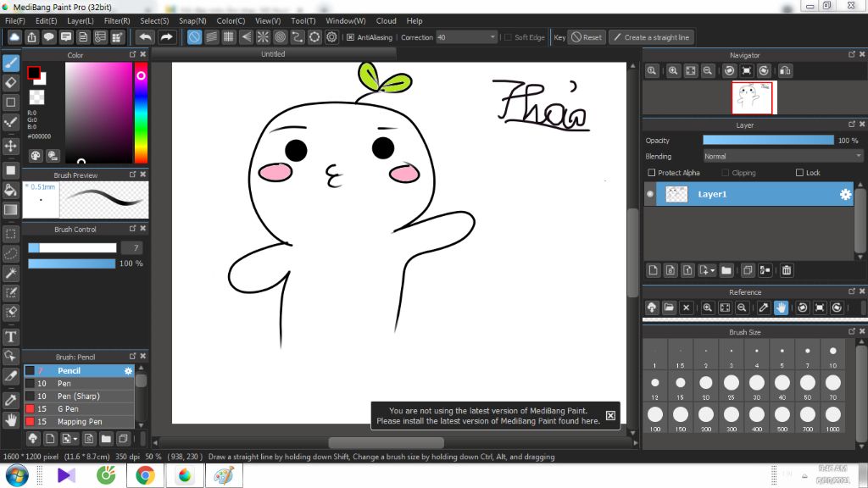Toggle Layer1 visibility
Screen dimensions: 868x488
[x=650, y=194]
